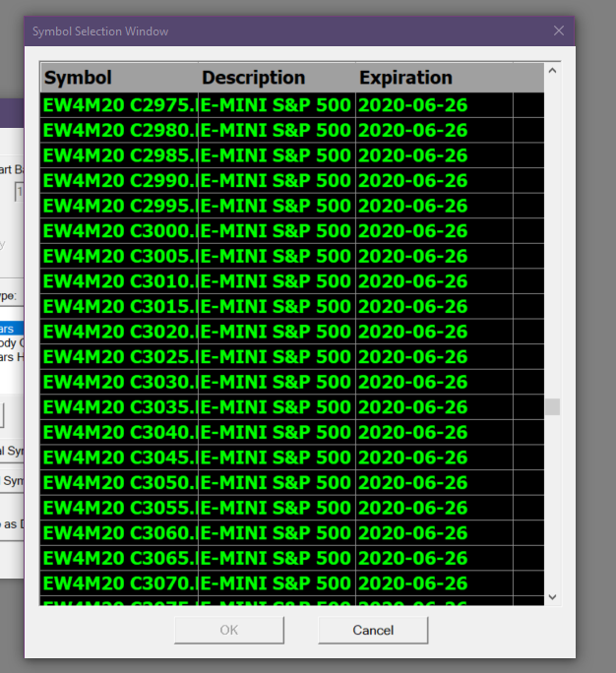
Task: Click the scrollbar up arrow
Action: click(552, 71)
